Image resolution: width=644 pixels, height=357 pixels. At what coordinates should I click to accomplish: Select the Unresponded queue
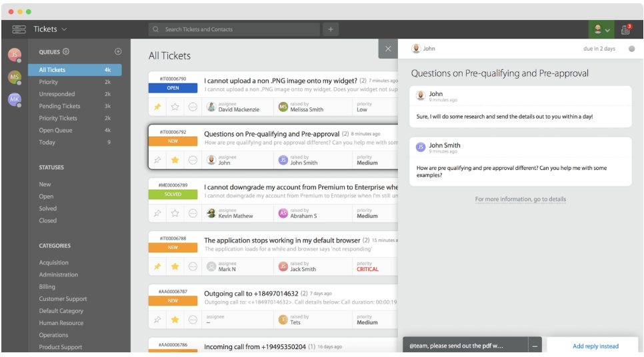[57, 94]
